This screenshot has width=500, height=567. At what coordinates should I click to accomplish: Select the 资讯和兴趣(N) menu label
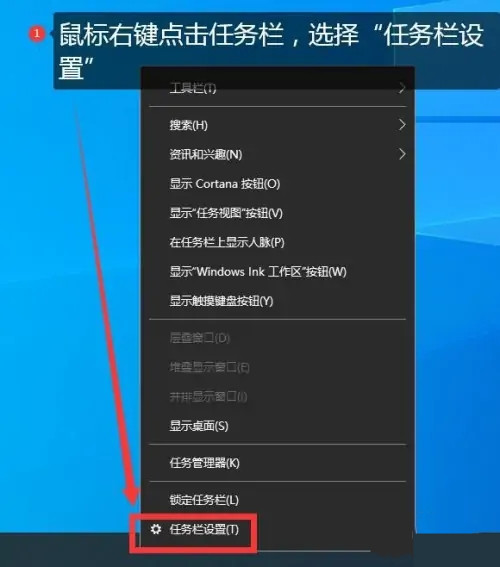[206, 154]
